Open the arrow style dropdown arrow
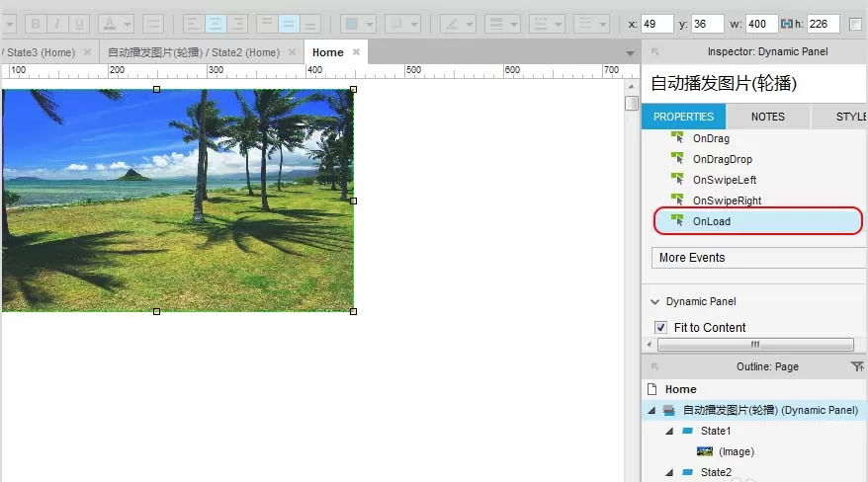868x482 pixels. (603, 24)
